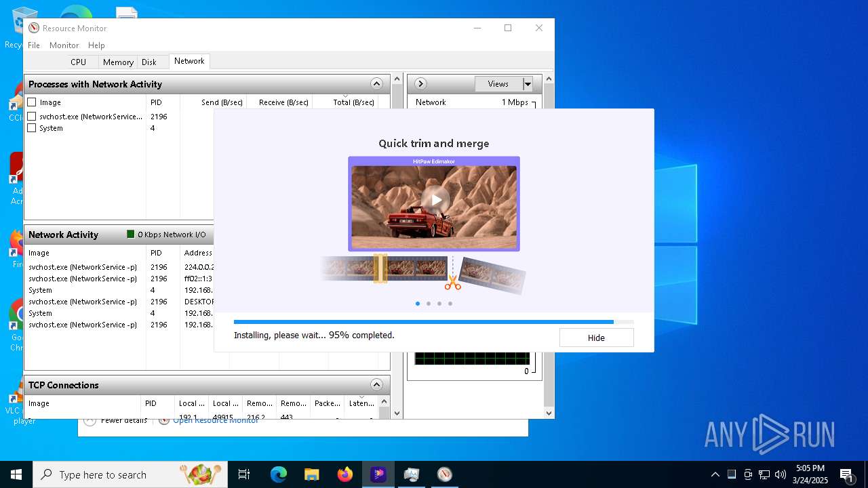Viewport: 868px width, 488px height.
Task: Go to the fourth slide indicator dot
Action: click(450, 304)
